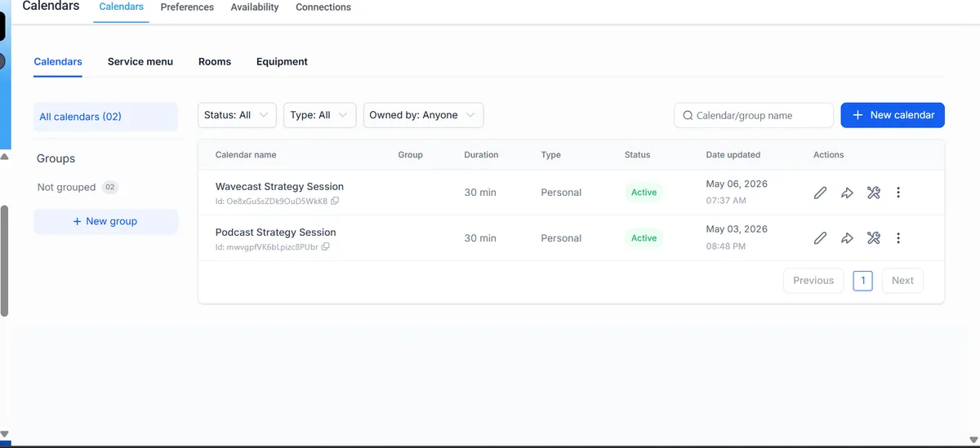Click the Group column header
980x448 pixels.
(x=410, y=155)
